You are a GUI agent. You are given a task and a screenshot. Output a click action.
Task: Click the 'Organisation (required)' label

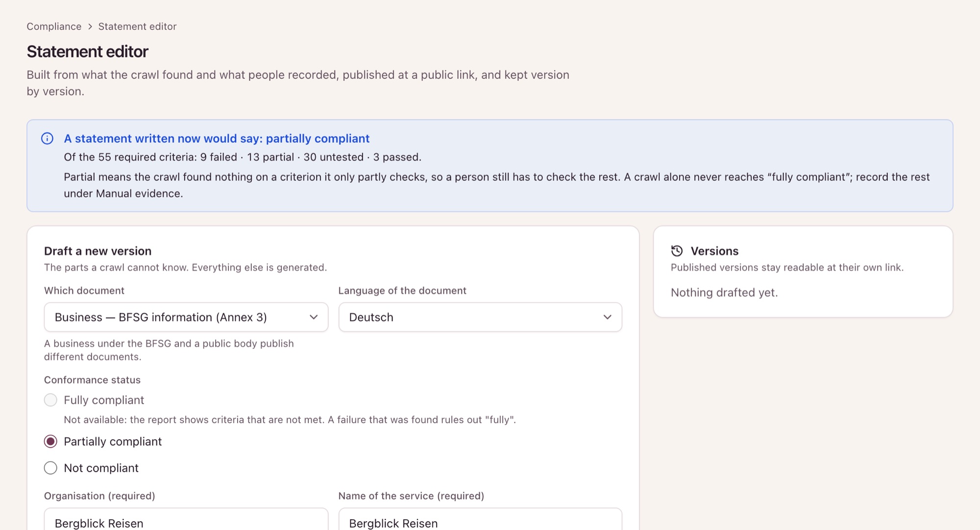tap(99, 496)
